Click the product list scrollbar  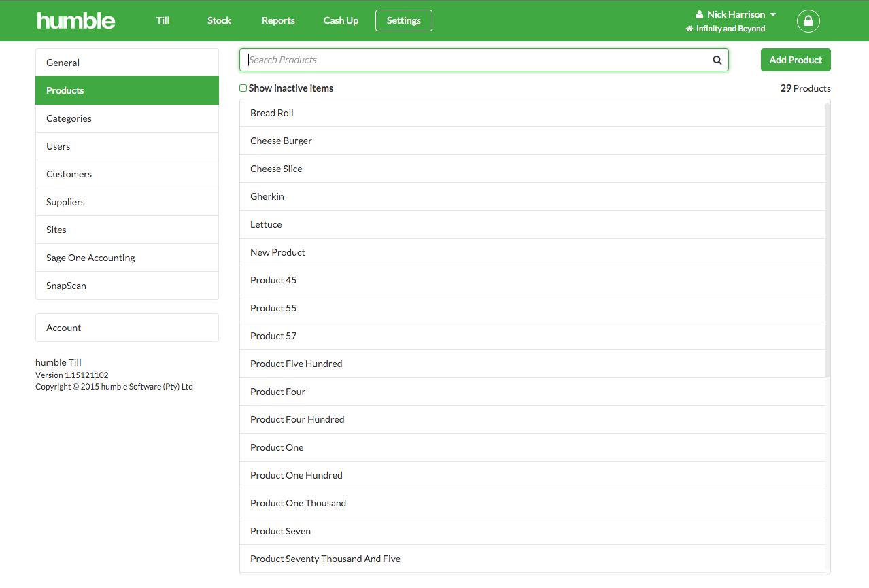point(828,239)
